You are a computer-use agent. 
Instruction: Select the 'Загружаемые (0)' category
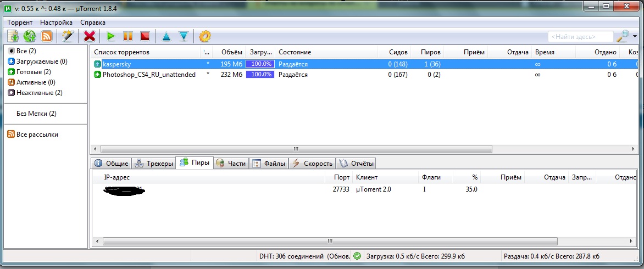(37, 61)
